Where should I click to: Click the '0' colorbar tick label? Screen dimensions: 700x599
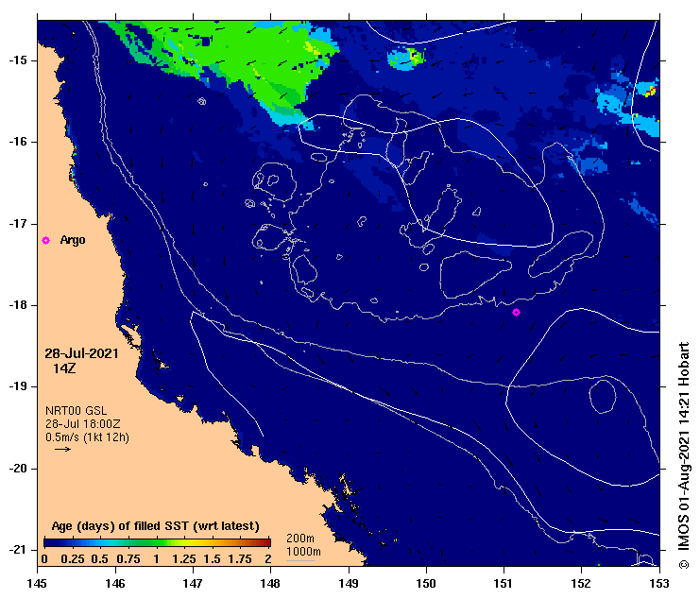[x=44, y=558]
